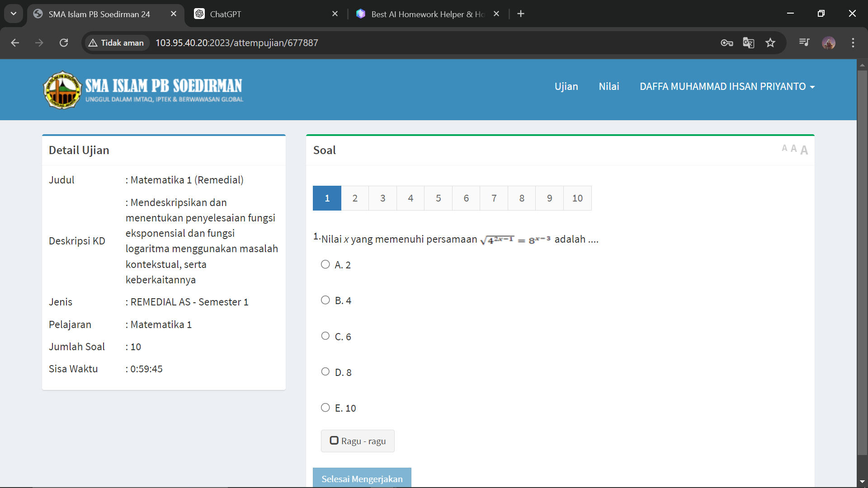Go to question number 2
The image size is (868, 488).
(355, 198)
